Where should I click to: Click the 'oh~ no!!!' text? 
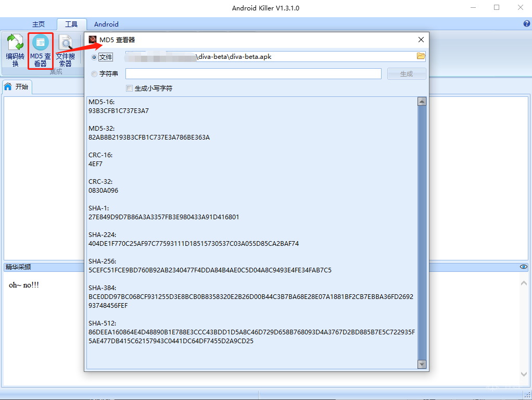[24, 285]
